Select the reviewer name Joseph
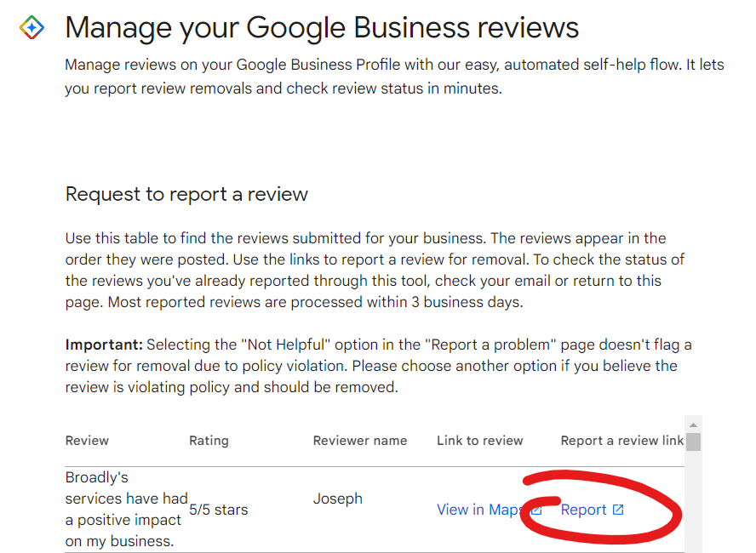 pyautogui.click(x=338, y=498)
